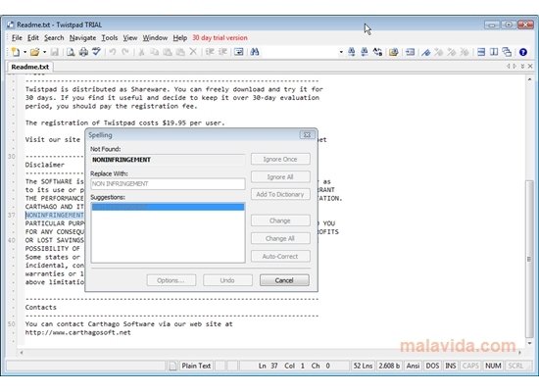Click the Spell check toolbar icon
The height and width of the screenshot is (392, 539).
[96, 52]
